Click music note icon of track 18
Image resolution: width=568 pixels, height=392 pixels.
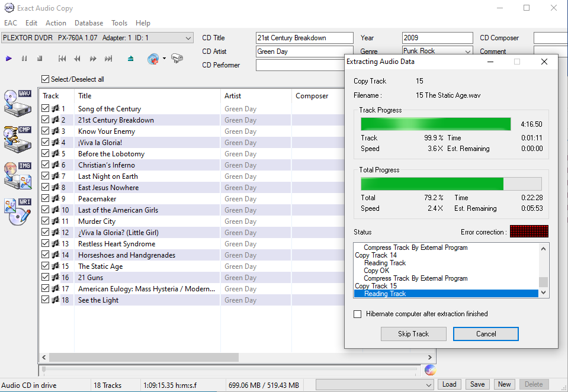(x=56, y=299)
